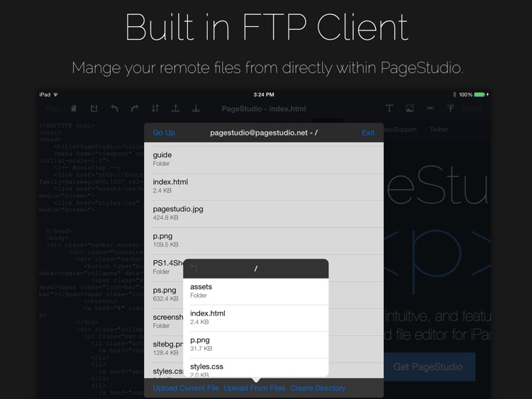The image size is (532, 399).
Task: Click the Get PageStudio button
Action: (429, 367)
